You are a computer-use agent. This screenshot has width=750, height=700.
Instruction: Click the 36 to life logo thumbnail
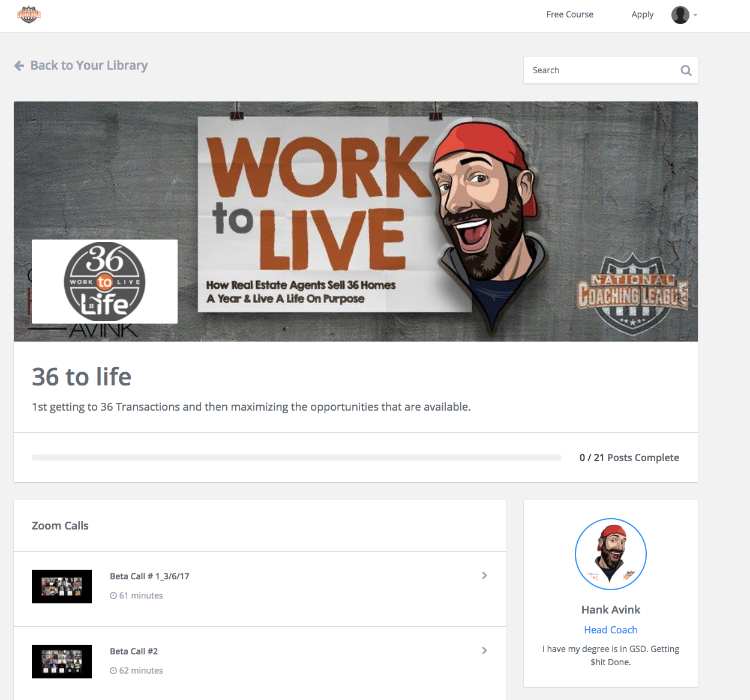click(104, 282)
